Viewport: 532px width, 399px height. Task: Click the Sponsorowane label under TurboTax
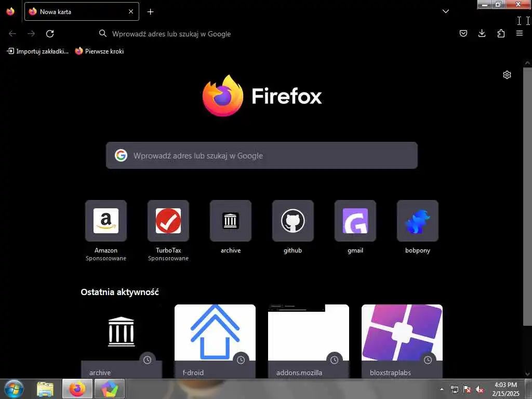coord(168,258)
